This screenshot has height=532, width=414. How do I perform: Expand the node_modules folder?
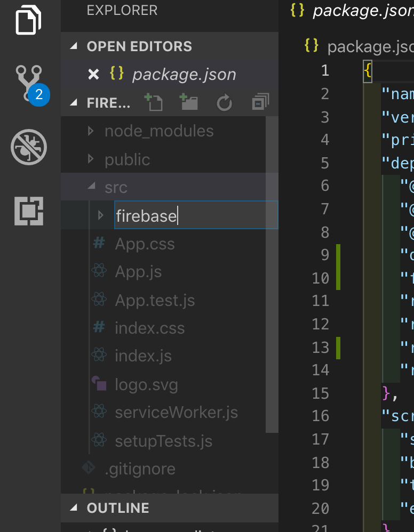tap(159, 131)
